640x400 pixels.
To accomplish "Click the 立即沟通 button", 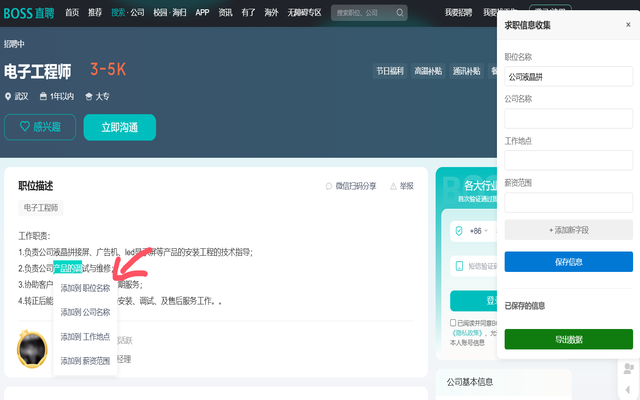I will click(x=120, y=127).
